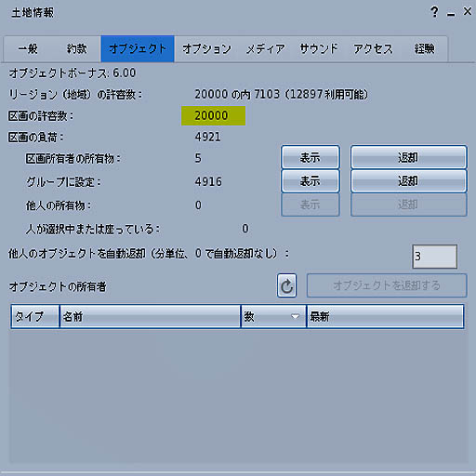The image size is (476, 476).
Task: Click the autoreturn minutes input field
Action: [434, 257]
